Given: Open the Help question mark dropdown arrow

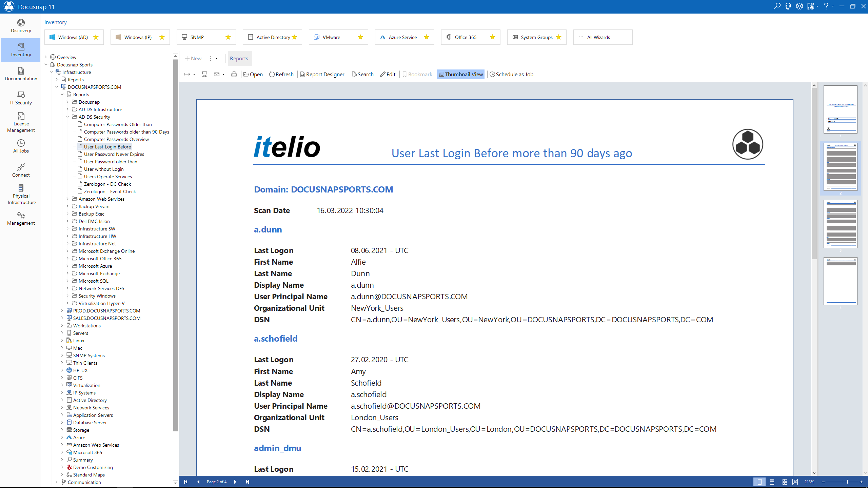Looking at the screenshot, I should [x=833, y=6].
